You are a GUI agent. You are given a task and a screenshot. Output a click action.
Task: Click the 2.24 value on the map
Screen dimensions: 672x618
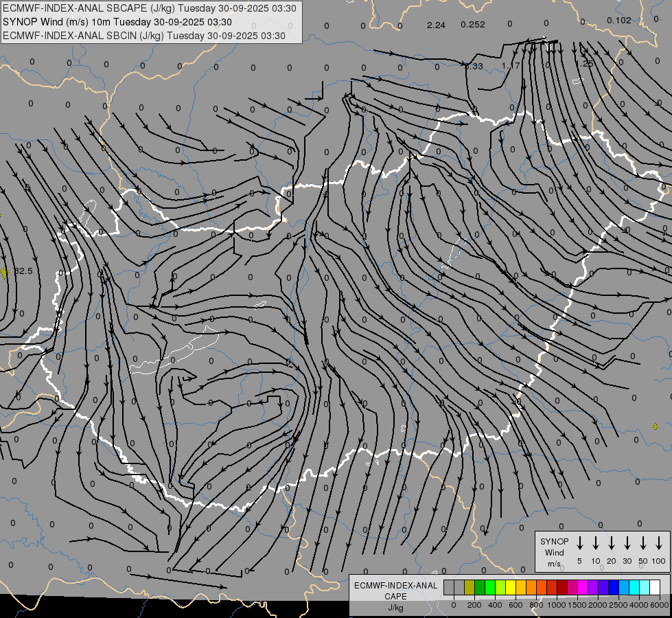[437, 25]
